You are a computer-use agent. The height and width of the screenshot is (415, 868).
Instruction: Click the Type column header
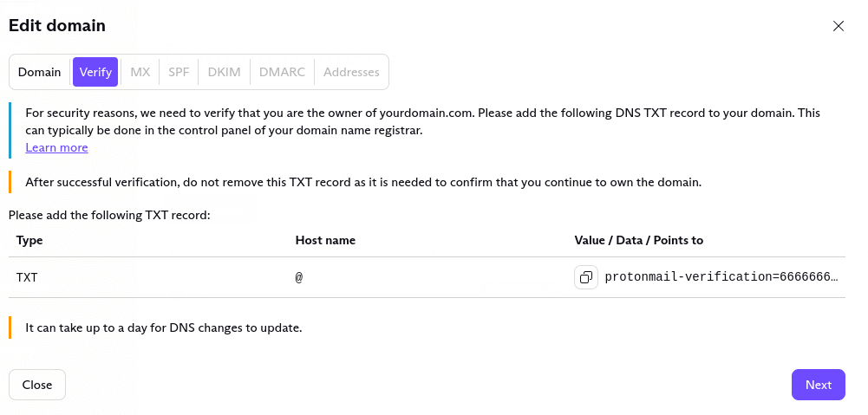29,240
